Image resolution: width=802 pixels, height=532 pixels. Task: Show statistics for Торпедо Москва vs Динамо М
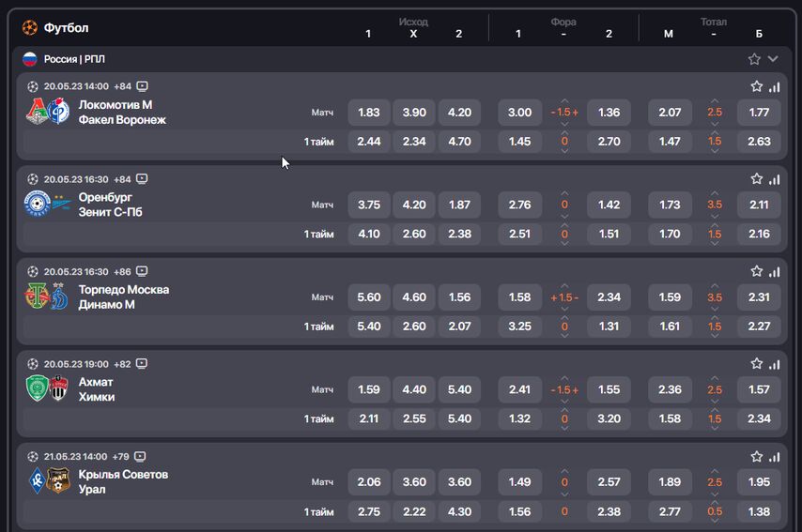[775, 272]
